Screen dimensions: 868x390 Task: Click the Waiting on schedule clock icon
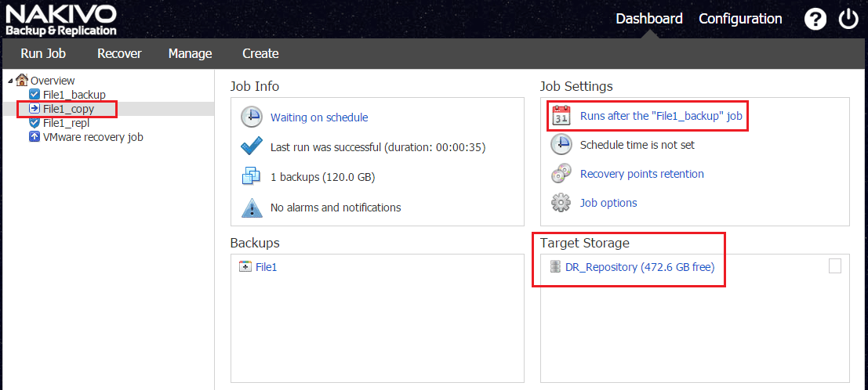click(x=252, y=117)
